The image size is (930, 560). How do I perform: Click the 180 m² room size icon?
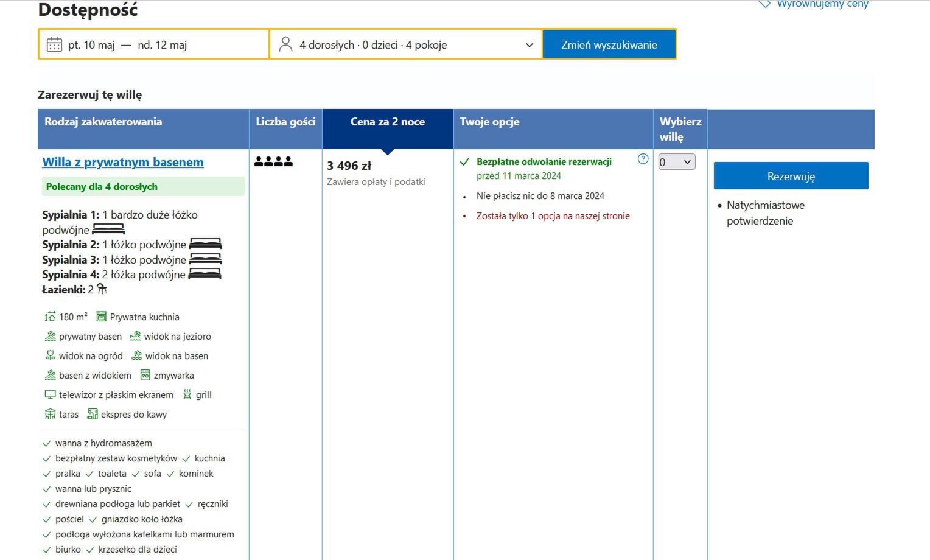click(x=50, y=317)
